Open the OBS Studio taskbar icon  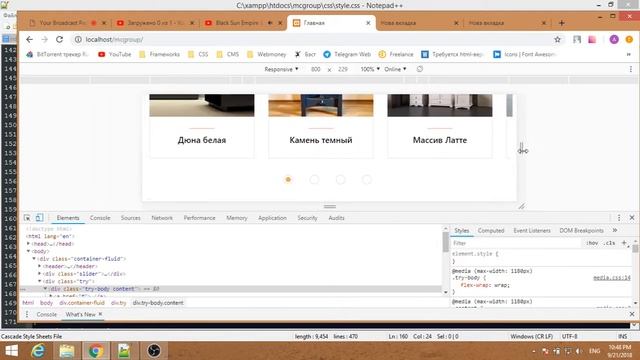coord(154,351)
